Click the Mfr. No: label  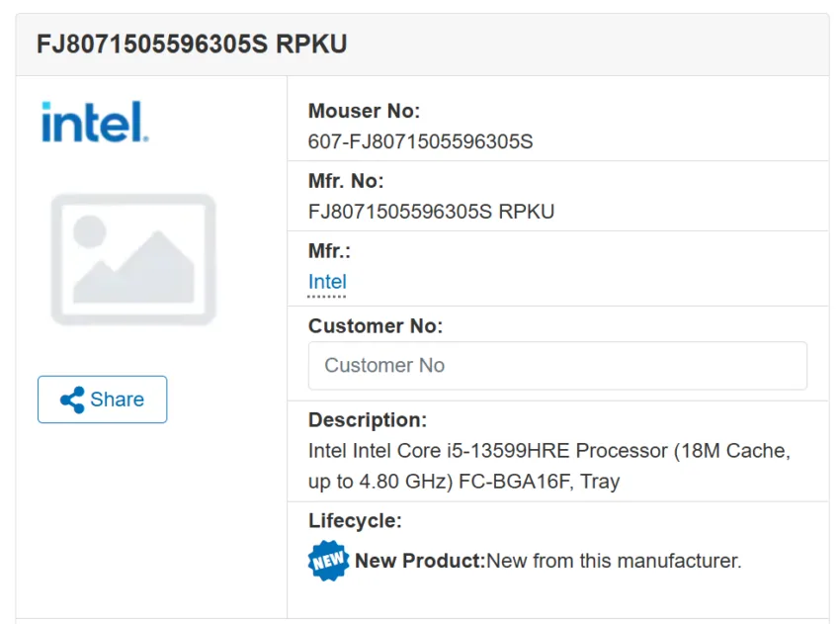tap(346, 181)
